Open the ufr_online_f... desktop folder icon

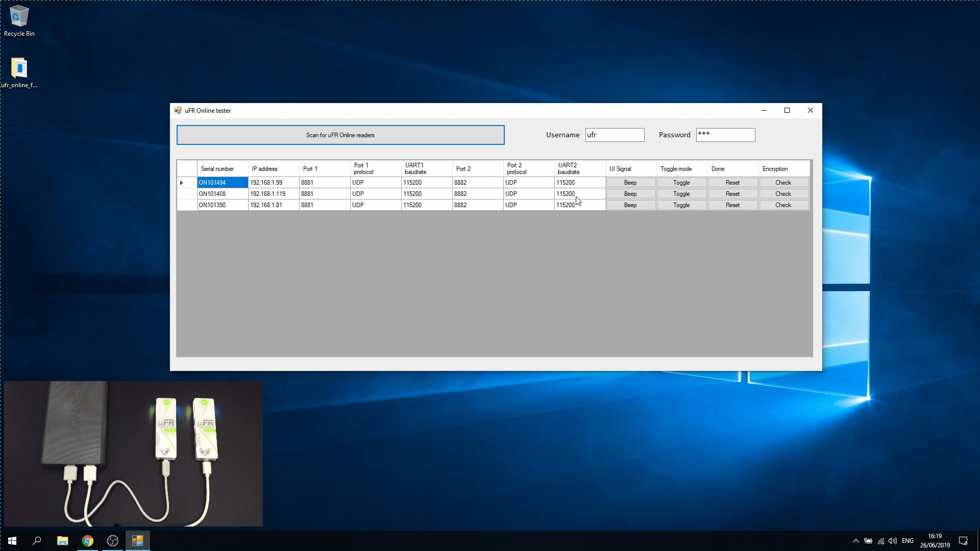point(19,72)
